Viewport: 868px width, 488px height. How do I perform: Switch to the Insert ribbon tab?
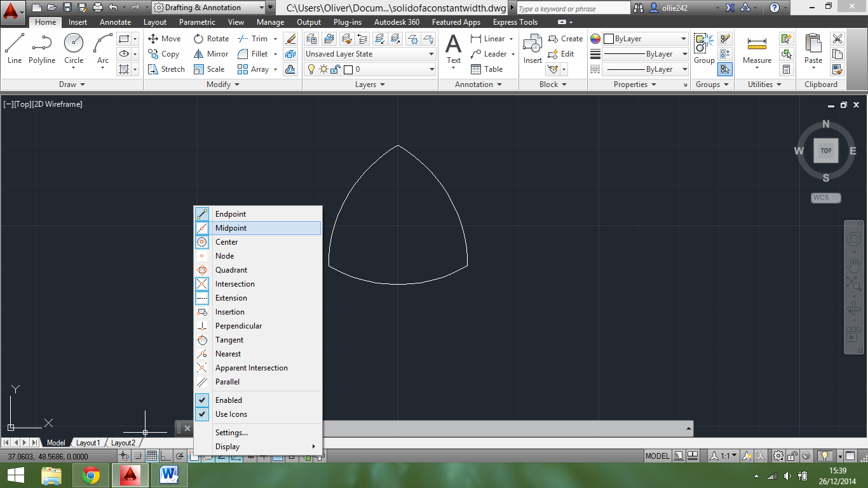coord(78,22)
